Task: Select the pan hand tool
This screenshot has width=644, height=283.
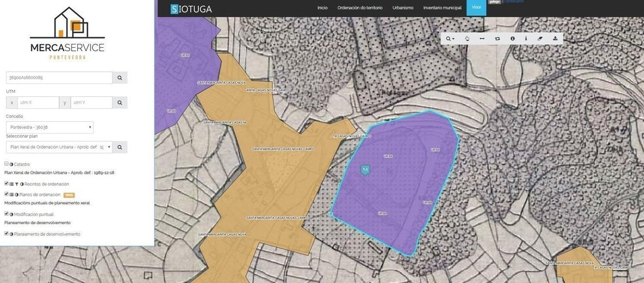Action: coord(467,39)
